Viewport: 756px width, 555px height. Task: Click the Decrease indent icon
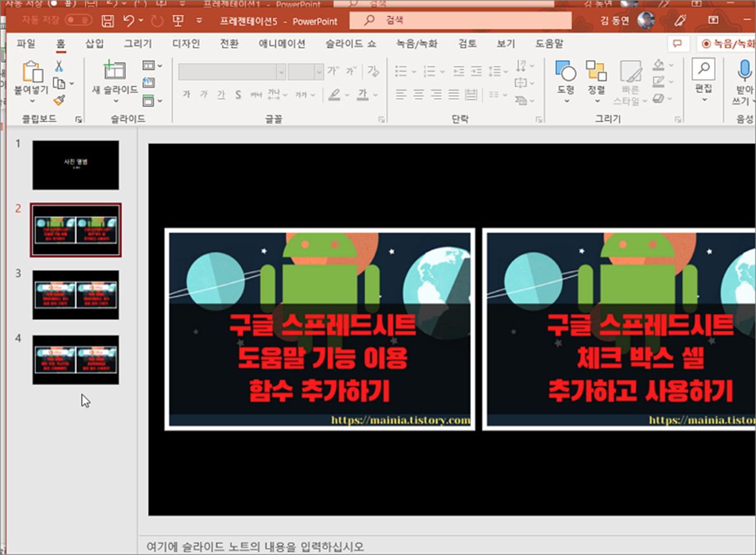(x=459, y=71)
